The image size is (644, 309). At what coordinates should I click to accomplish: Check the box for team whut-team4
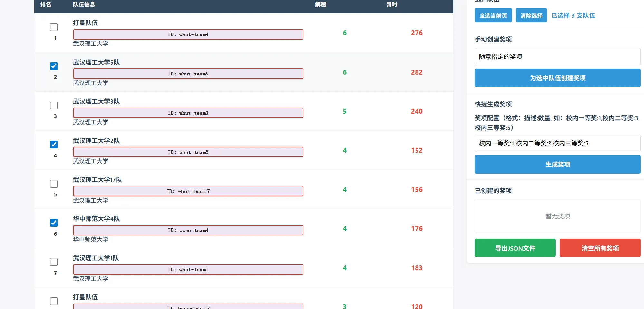coord(54,27)
